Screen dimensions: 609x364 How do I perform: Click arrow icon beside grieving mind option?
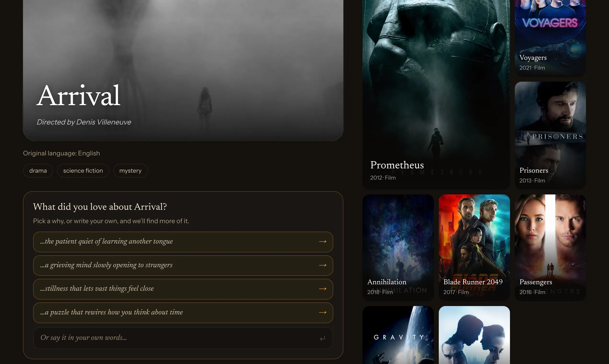322,265
